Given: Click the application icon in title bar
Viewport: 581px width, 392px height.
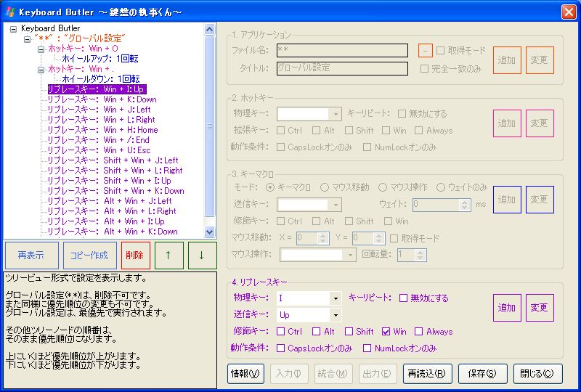Looking at the screenshot, I should pos(10,12).
